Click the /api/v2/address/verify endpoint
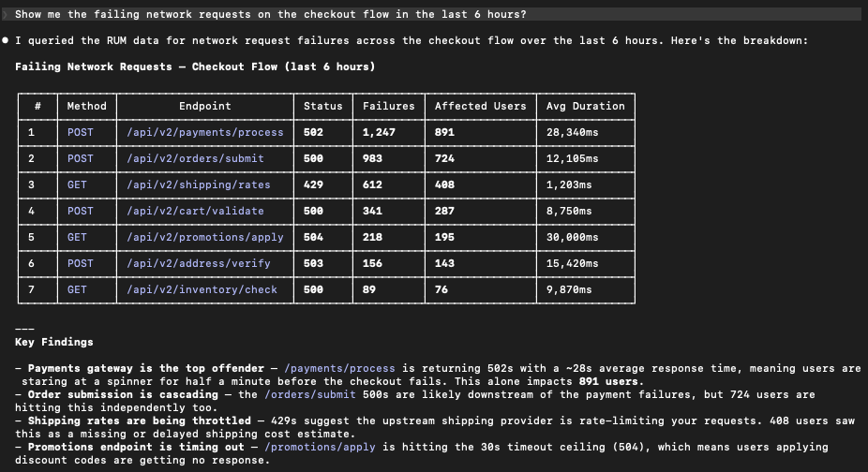Screen dimensions: 868x472 [198, 263]
